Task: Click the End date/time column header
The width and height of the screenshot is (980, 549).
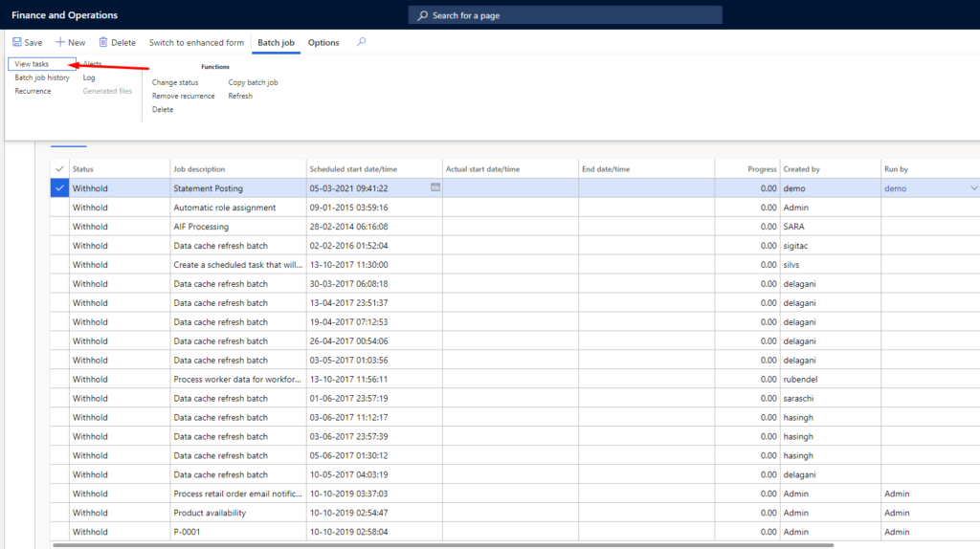Action: tap(606, 169)
